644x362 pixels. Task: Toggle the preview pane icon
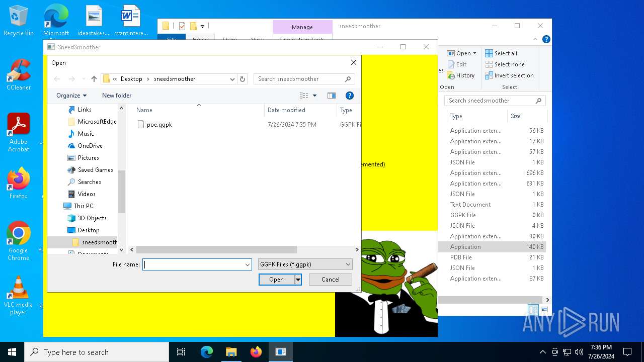331,96
